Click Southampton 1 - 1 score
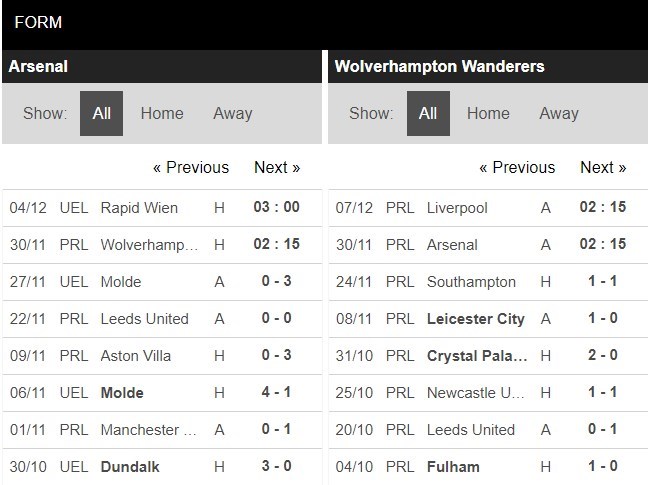This screenshot has width=648, height=485. coord(603,282)
